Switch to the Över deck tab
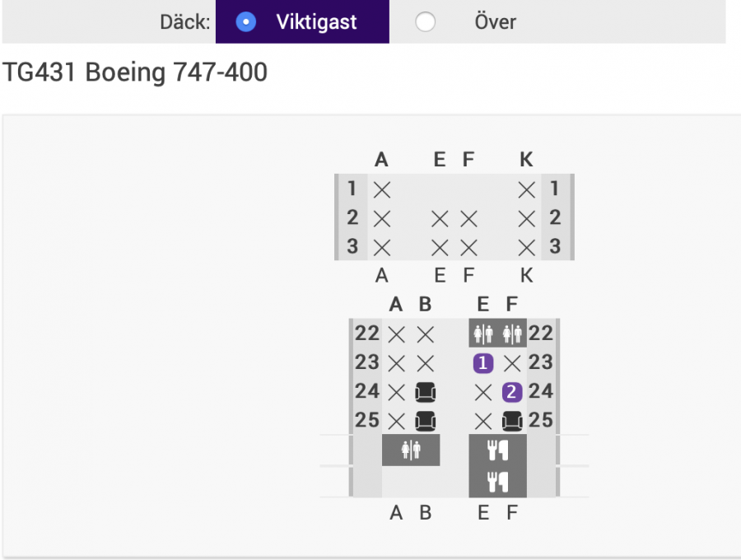The width and height of the screenshot is (741, 560). click(495, 22)
